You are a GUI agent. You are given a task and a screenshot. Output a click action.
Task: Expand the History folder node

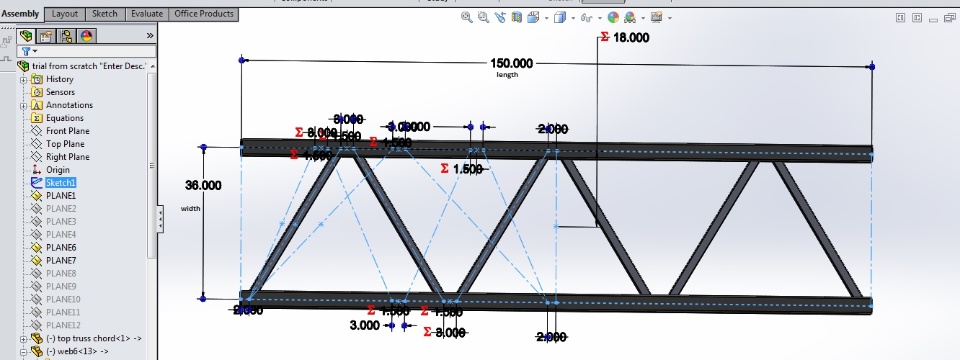coord(23,80)
